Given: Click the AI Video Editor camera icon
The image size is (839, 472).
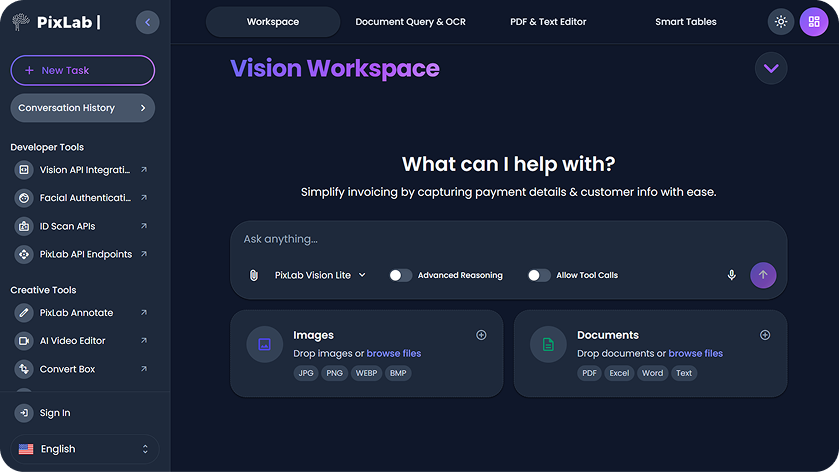Looking at the screenshot, I should (24, 341).
